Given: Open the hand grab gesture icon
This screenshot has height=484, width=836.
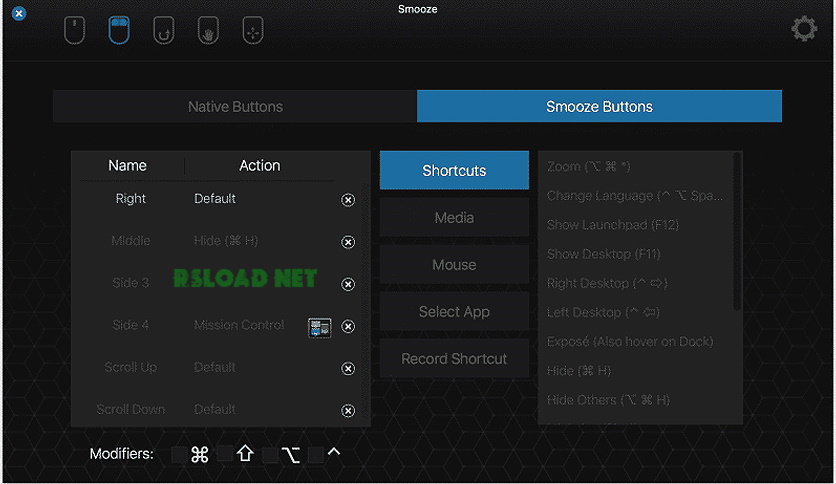Looking at the screenshot, I should click(208, 30).
